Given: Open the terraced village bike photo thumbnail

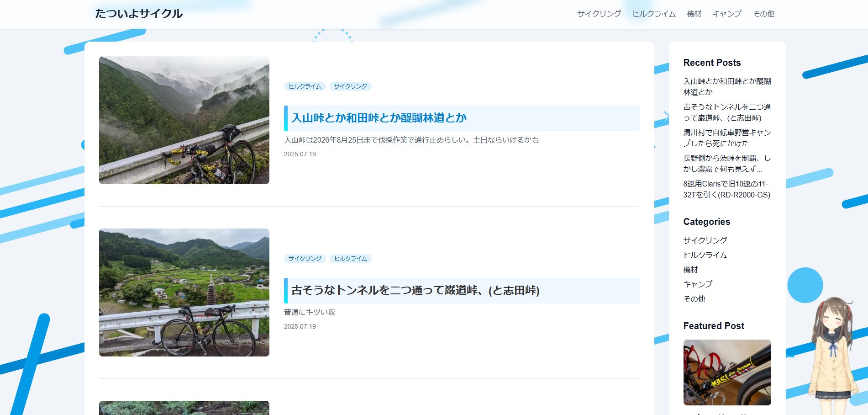Looking at the screenshot, I should click(x=184, y=293).
